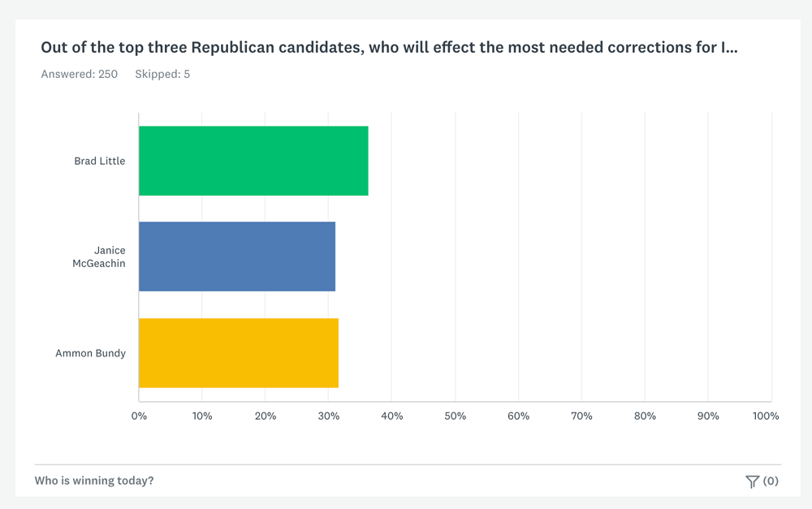The width and height of the screenshot is (812, 509).
Task: Click the blue Janice McGeachin bar
Action: (x=237, y=257)
